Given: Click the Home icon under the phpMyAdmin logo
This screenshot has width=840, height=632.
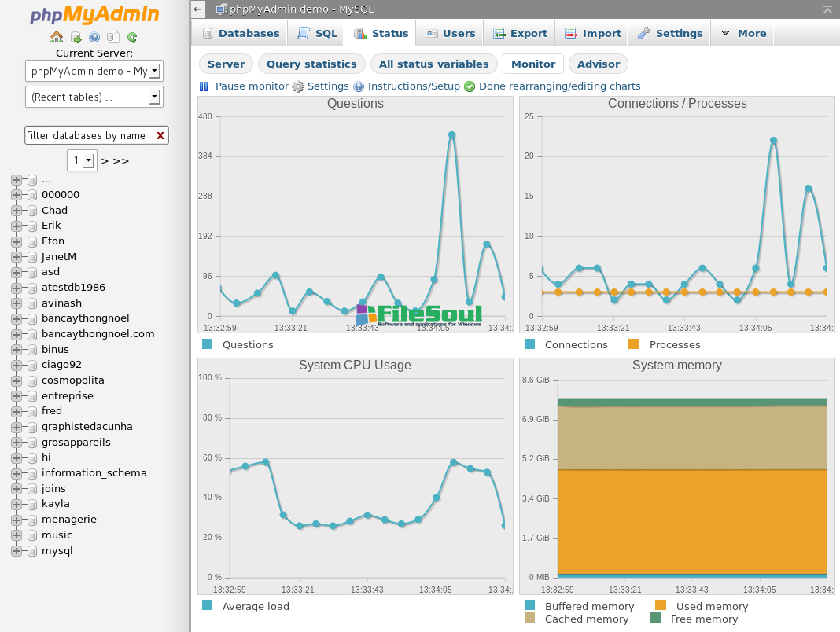Looking at the screenshot, I should coord(57,37).
